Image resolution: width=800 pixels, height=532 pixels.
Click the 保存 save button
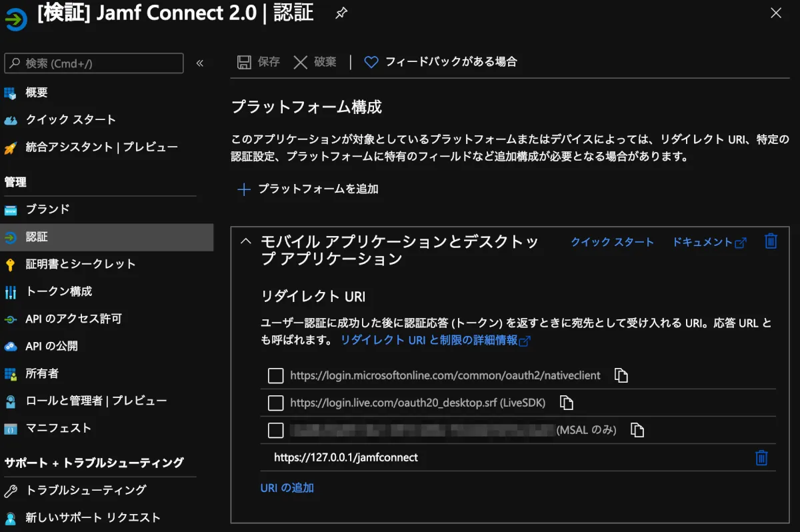(259, 62)
